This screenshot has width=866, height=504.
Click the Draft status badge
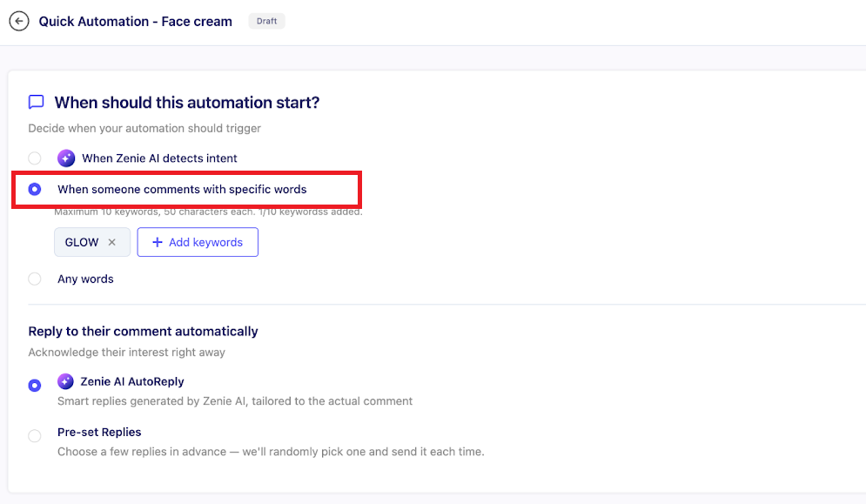point(267,21)
